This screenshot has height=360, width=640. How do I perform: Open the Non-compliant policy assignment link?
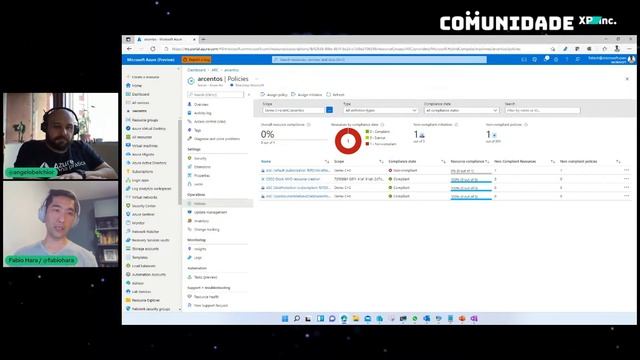(298, 170)
